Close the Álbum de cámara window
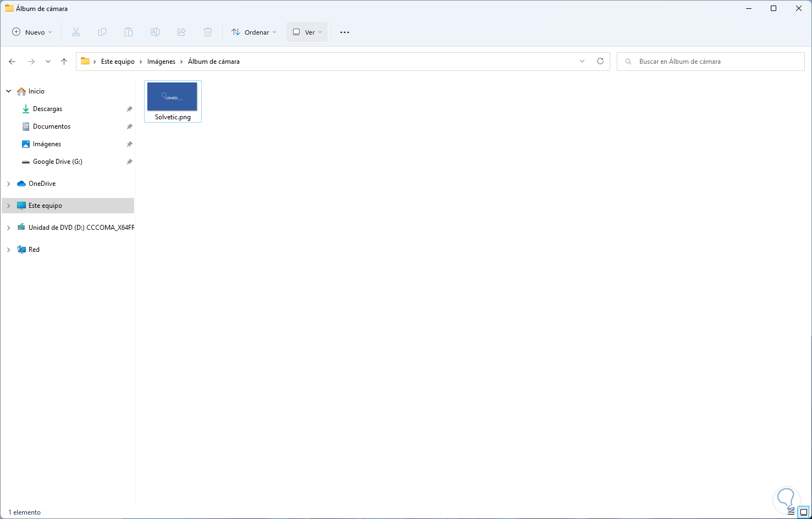 coord(799,8)
